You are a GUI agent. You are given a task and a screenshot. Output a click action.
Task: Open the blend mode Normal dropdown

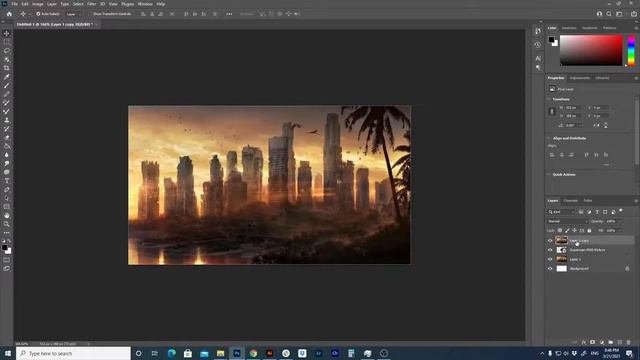(x=567, y=221)
